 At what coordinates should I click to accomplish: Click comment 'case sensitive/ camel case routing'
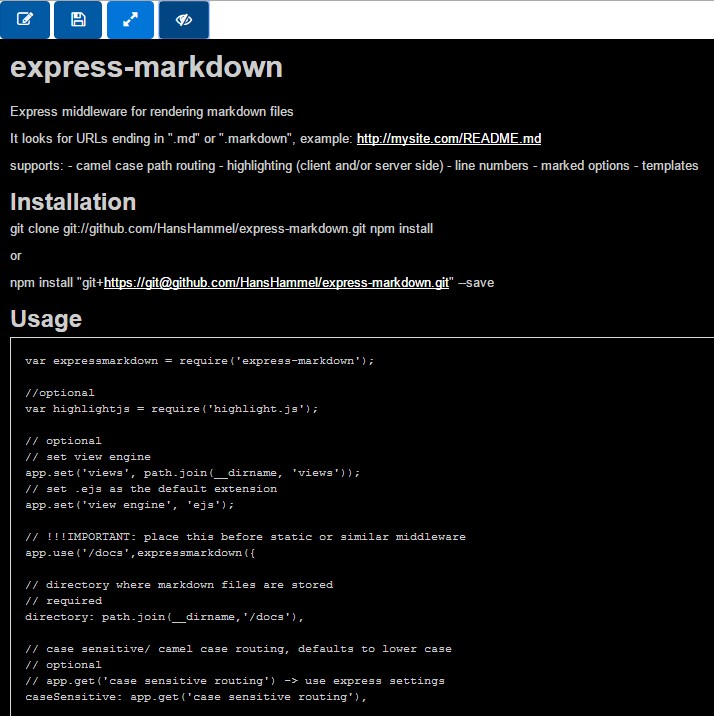click(x=238, y=649)
